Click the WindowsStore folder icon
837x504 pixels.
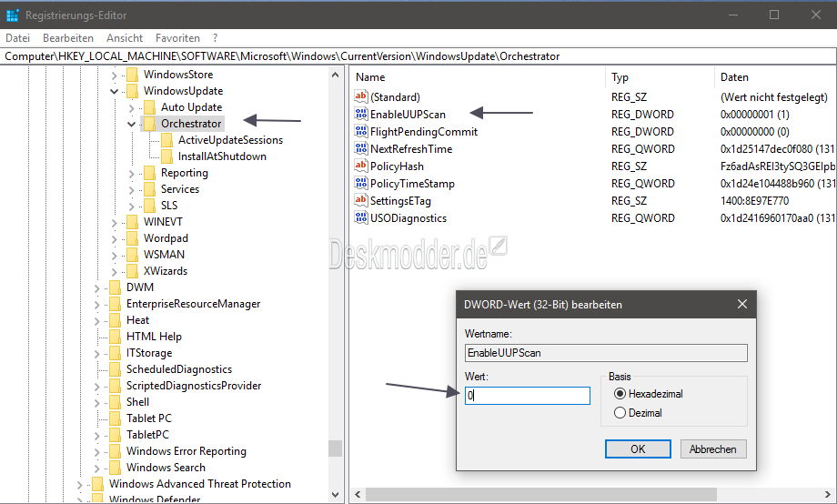coord(133,75)
